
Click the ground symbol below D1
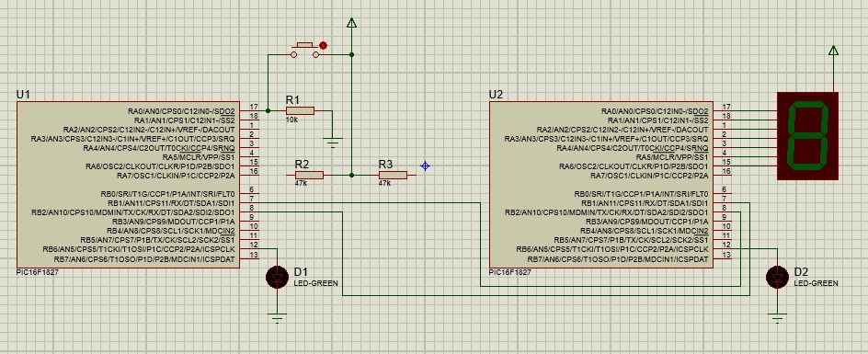click(x=277, y=318)
